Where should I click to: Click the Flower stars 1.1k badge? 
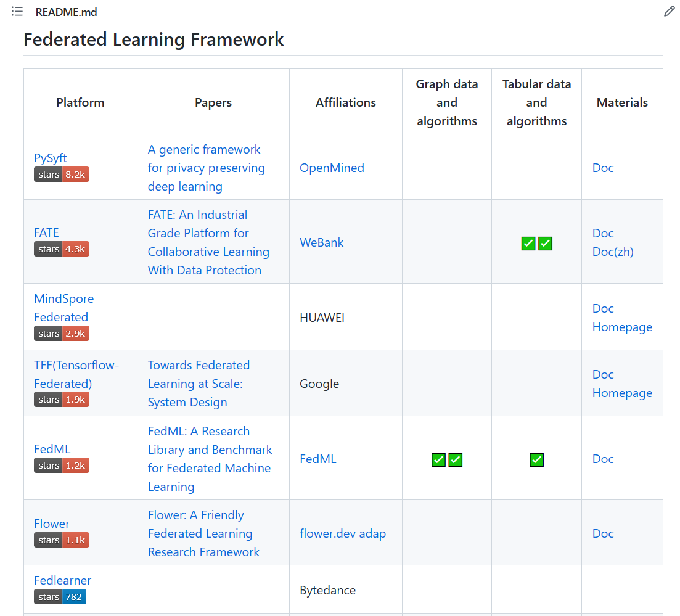pyautogui.click(x=62, y=540)
